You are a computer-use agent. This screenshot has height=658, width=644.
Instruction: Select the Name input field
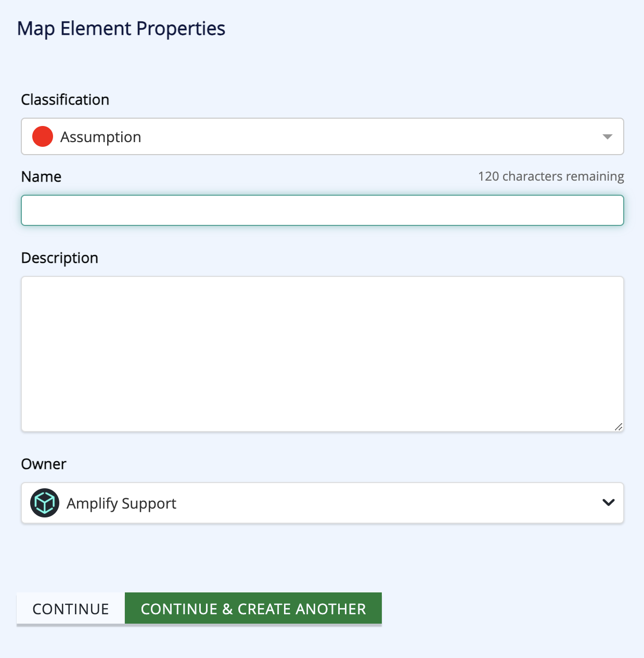click(322, 210)
